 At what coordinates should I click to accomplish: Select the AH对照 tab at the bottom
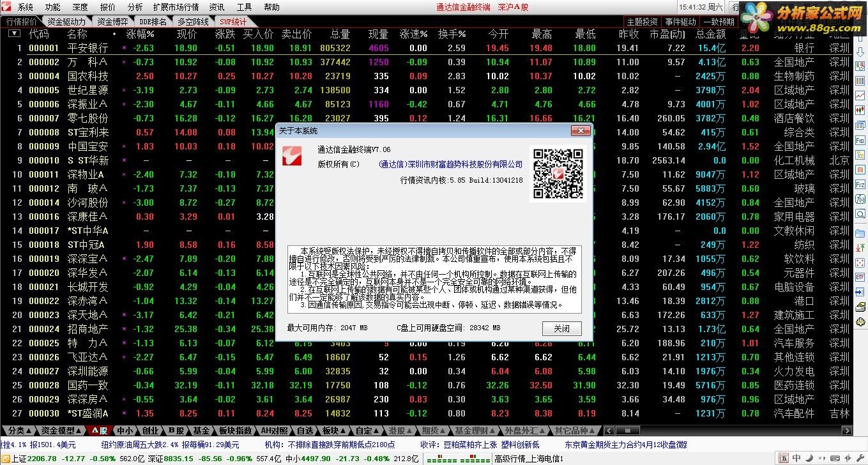pyautogui.click(x=275, y=431)
